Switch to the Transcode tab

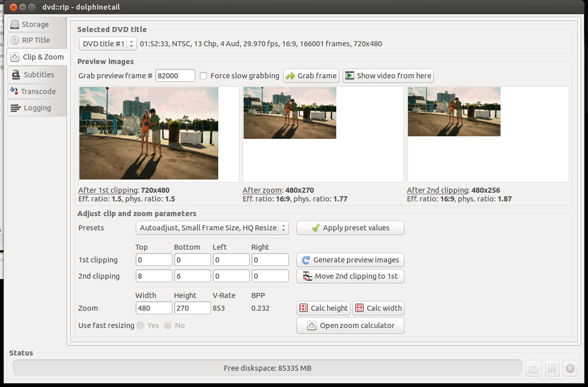pos(38,92)
